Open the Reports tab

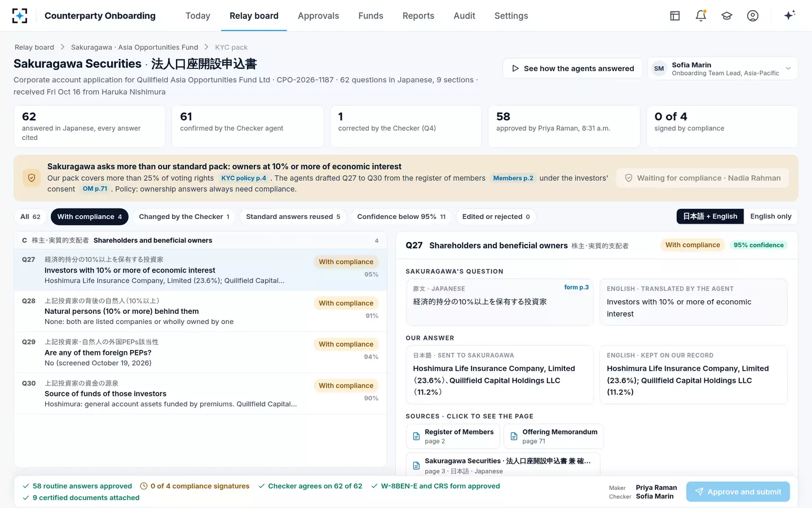[418, 16]
